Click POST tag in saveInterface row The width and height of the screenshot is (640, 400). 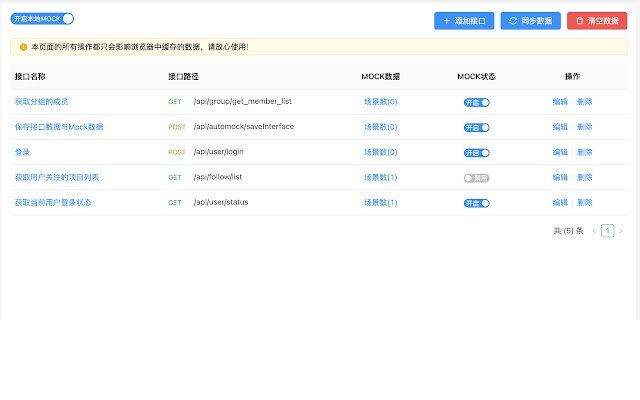[x=177, y=127]
